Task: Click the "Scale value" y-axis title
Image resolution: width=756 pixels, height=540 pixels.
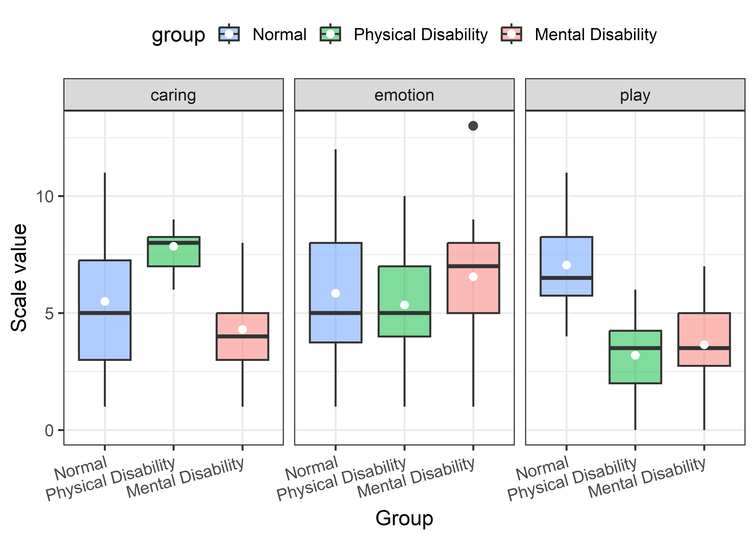Action: tap(19, 278)
